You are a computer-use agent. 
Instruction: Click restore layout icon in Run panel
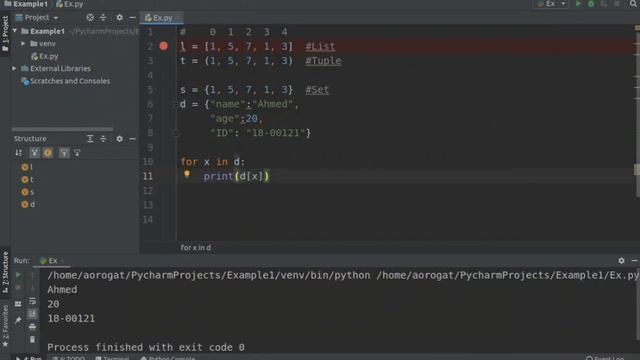tap(18, 304)
